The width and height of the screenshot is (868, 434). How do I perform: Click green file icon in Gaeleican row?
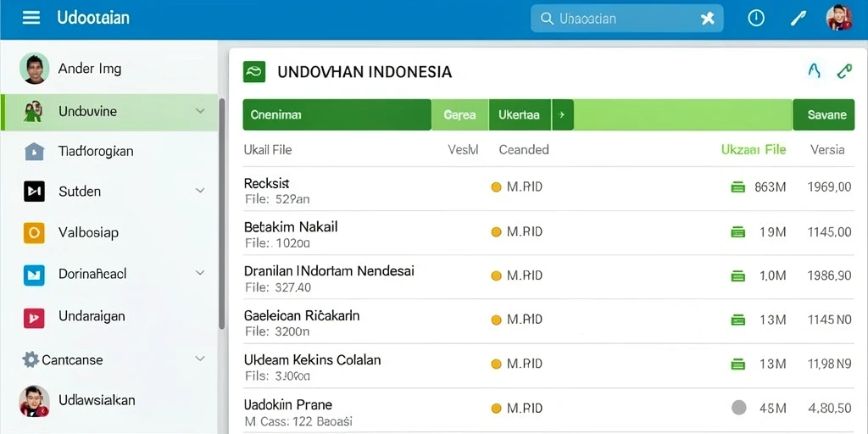[x=738, y=320]
